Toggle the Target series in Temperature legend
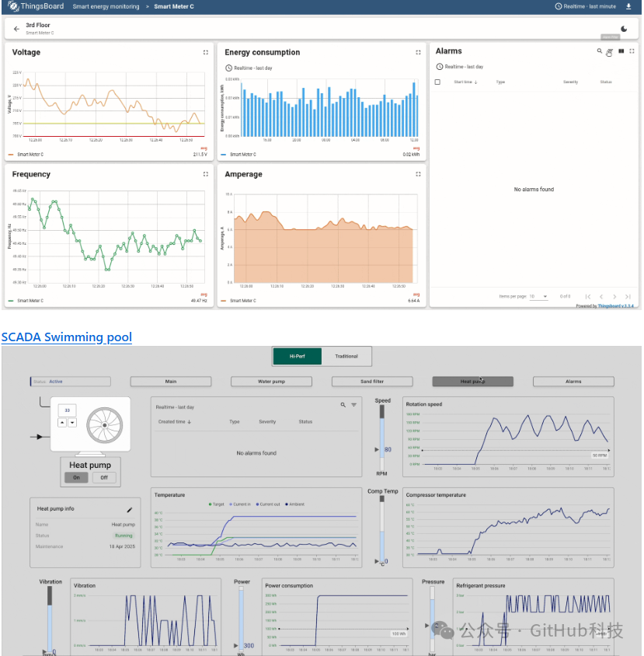This screenshot has width=644, height=656. point(216,504)
